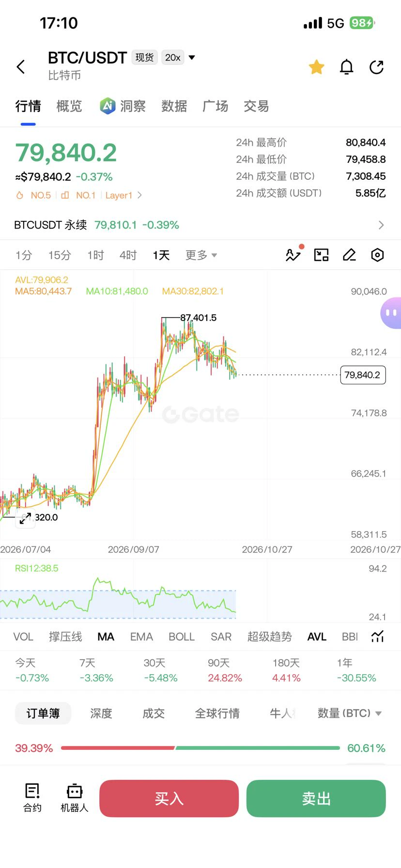Tap the buy/sell ratio bar

click(x=200, y=748)
